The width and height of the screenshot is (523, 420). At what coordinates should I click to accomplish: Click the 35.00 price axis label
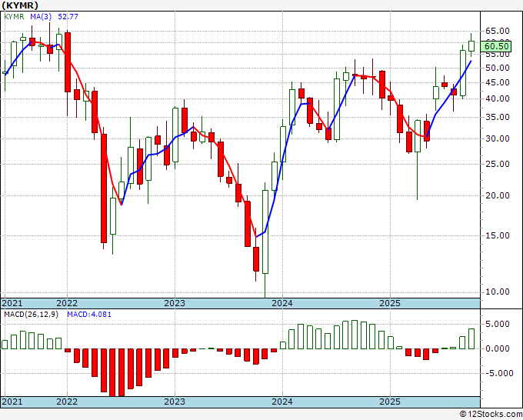[x=497, y=117]
